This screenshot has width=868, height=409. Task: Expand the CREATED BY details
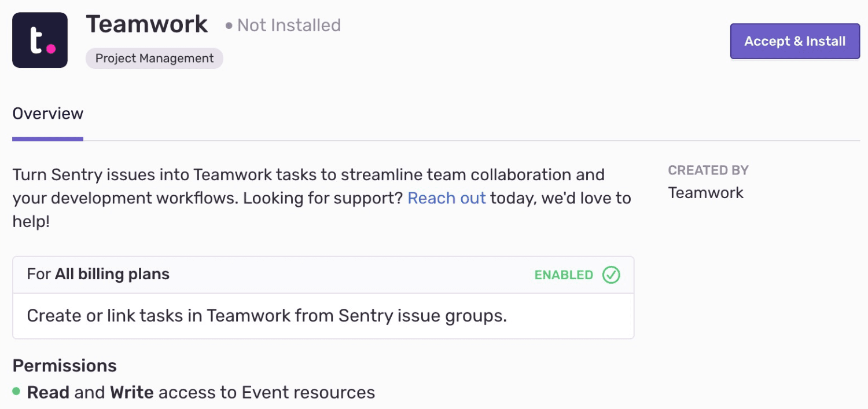(708, 170)
